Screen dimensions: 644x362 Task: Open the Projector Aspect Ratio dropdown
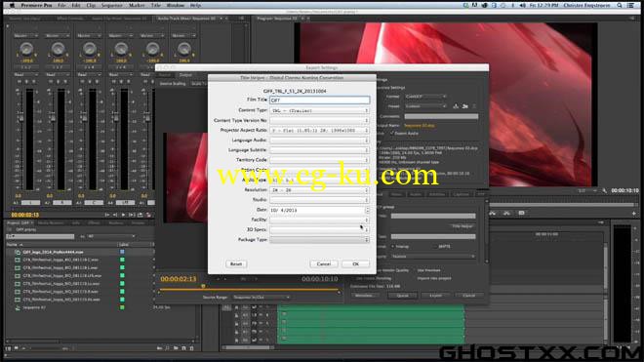coord(319,130)
